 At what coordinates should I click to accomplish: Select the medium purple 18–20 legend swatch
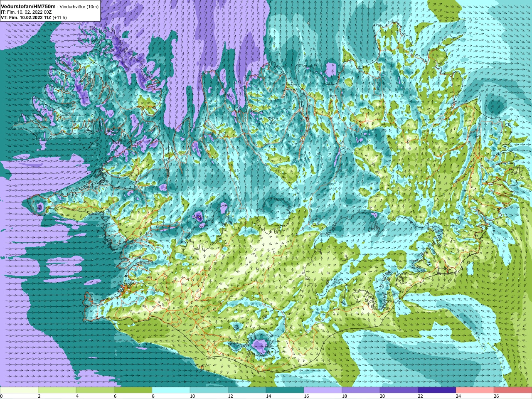[361, 390]
